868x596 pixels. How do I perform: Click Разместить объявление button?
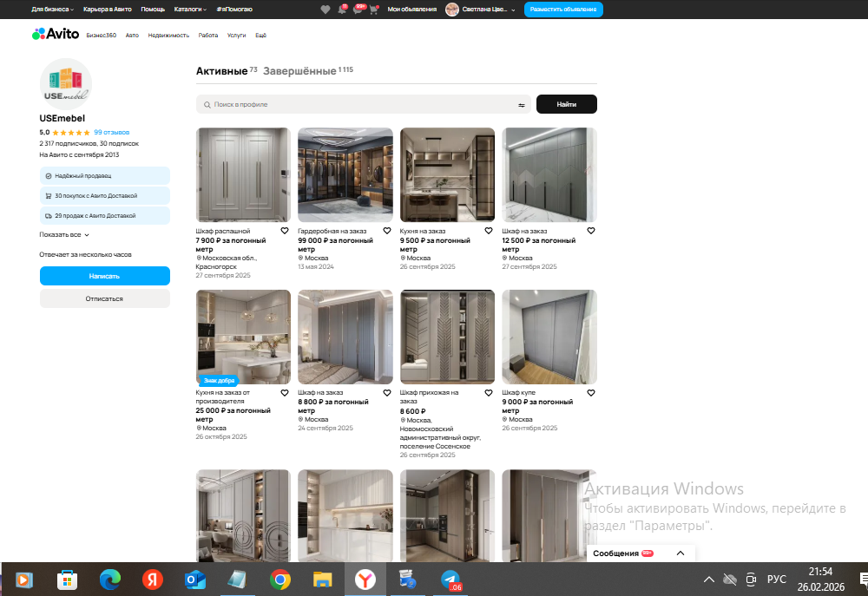click(x=563, y=10)
